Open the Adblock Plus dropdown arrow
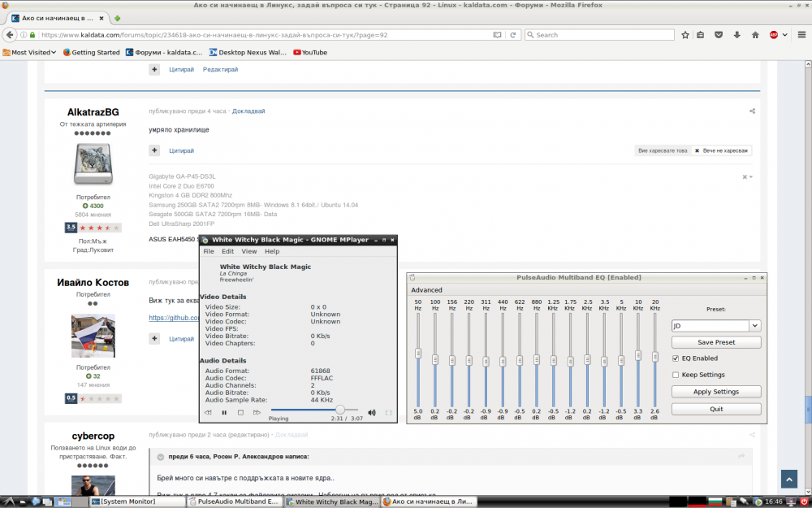This screenshot has width=812, height=508. click(785, 35)
